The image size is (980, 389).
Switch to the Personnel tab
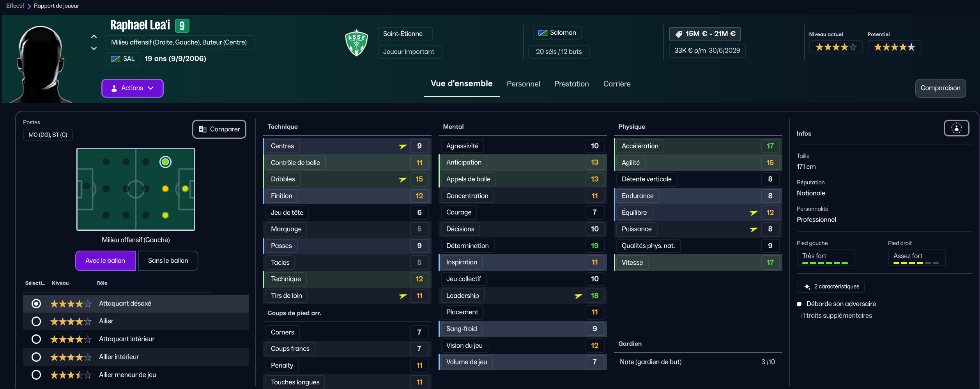523,84
